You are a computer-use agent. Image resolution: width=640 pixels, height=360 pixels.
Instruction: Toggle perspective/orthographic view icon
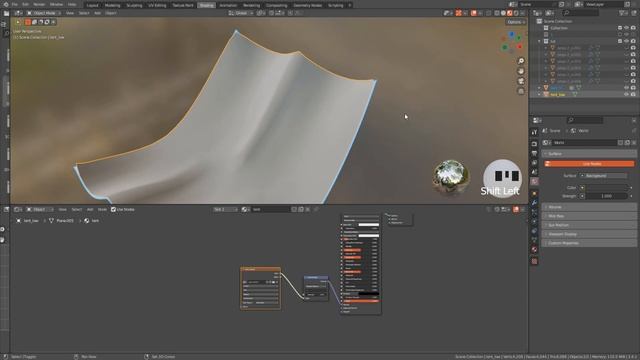(x=521, y=91)
